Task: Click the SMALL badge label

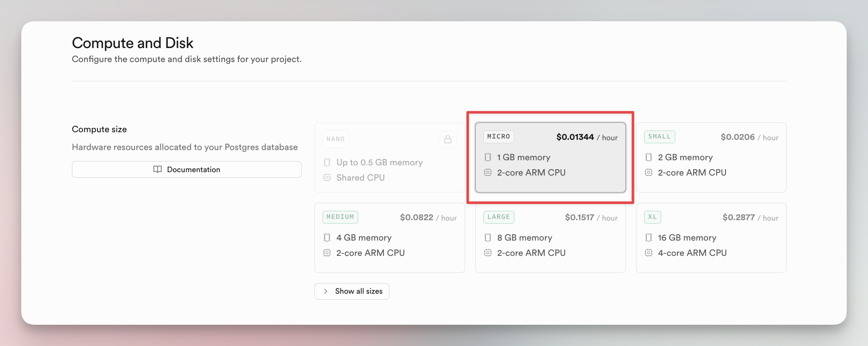Action: pos(660,136)
